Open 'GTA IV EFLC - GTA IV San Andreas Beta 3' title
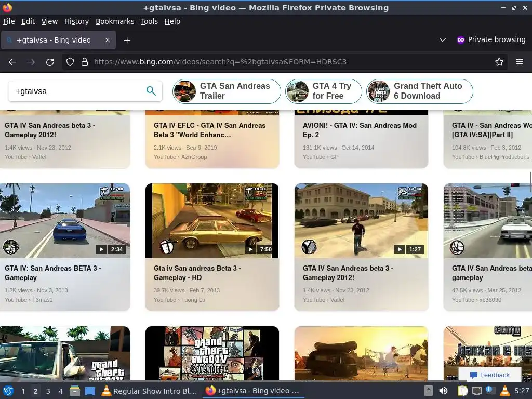532x399 pixels. (210, 130)
